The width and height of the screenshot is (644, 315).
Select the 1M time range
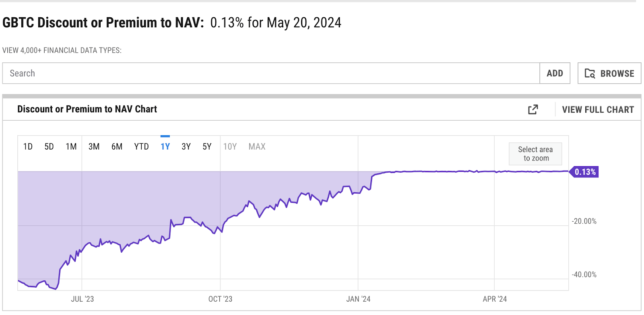71,146
